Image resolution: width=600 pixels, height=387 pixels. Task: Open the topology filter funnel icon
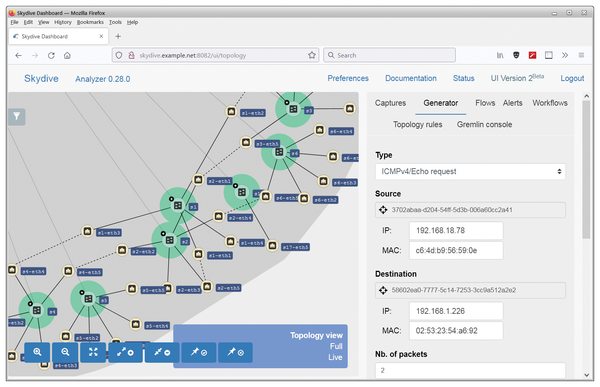tap(17, 116)
